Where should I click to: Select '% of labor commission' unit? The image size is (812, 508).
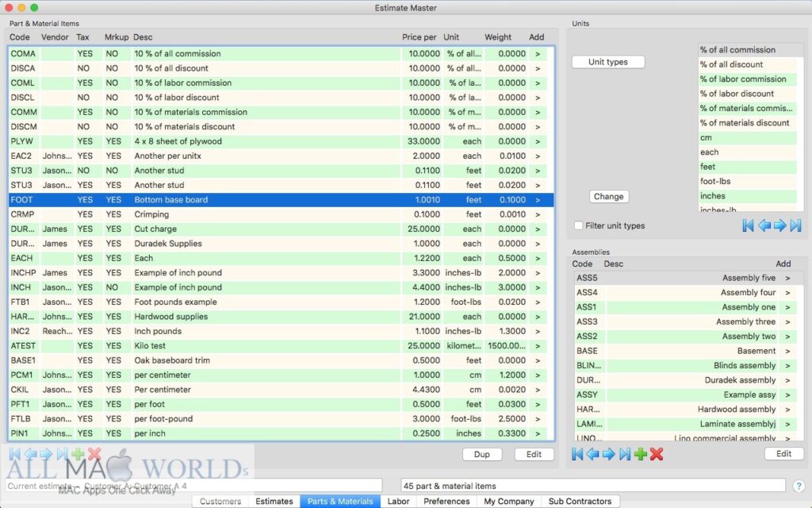click(x=747, y=79)
